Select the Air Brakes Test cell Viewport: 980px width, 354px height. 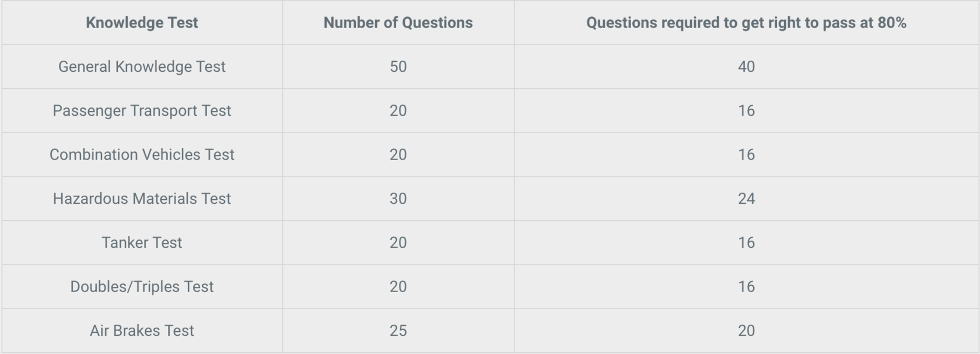[142, 331]
